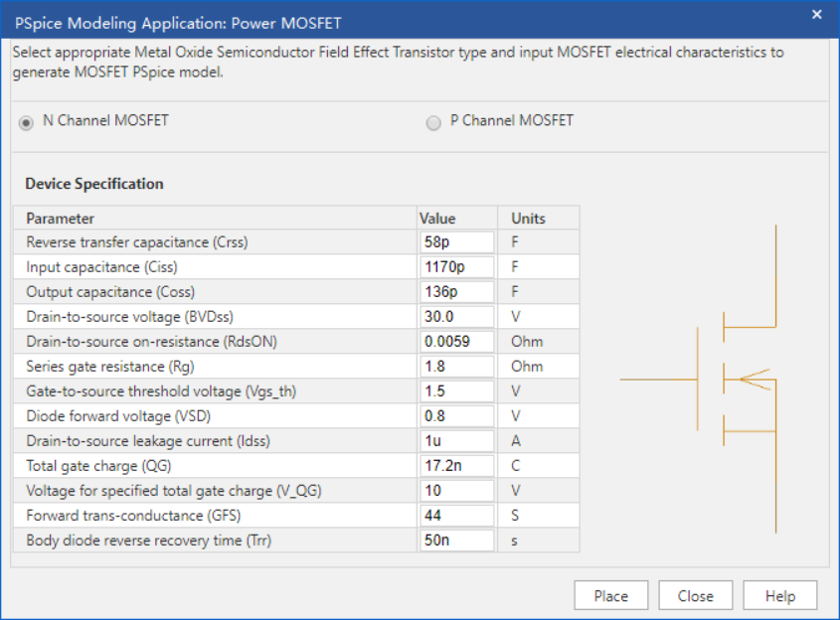Select the P Channel MOSFET radio button
This screenshot has width=840, height=620.
[433, 122]
